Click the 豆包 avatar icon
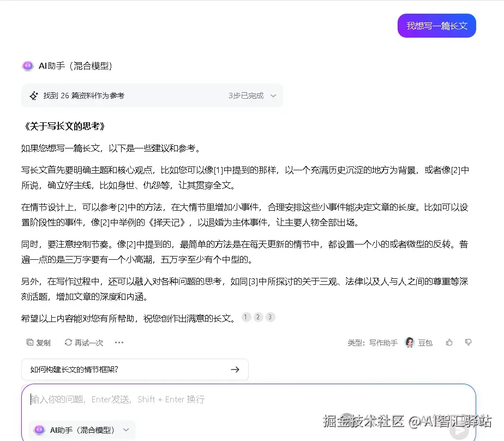504x441 pixels. [x=409, y=342]
